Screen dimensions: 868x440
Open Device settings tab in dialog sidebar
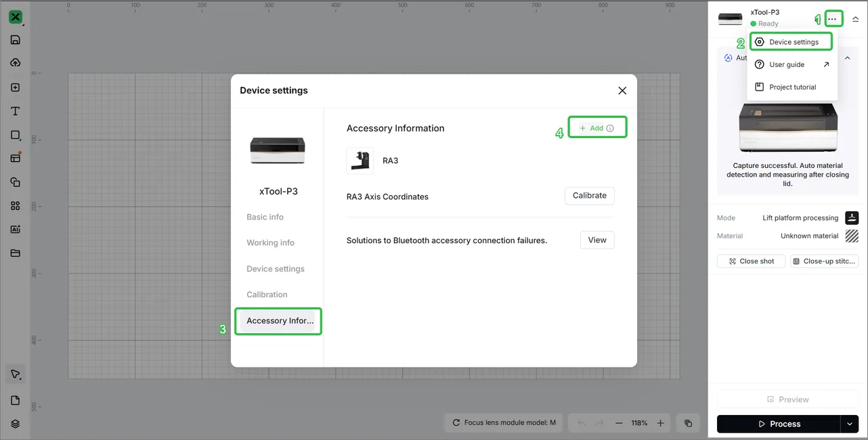[x=276, y=269]
